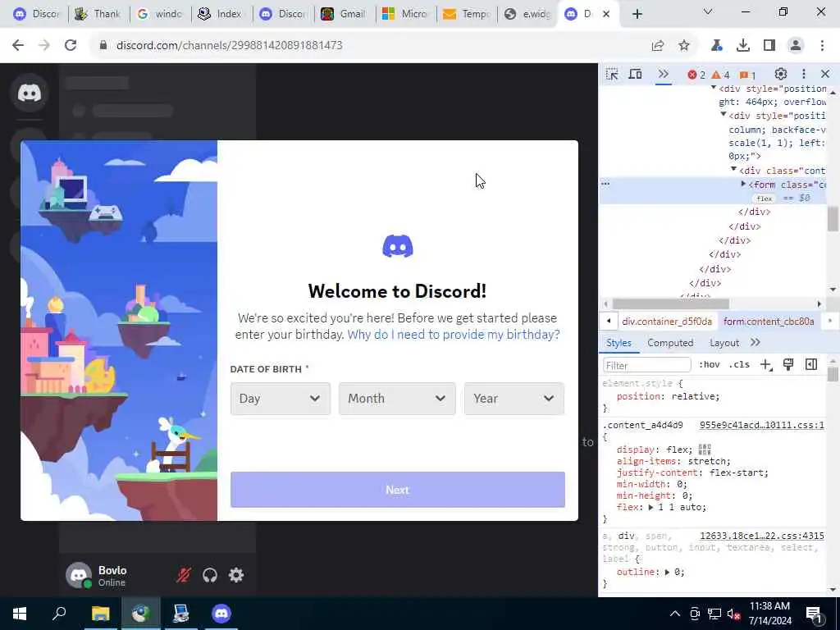Viewport: 840px width, 630px height.
Task: Open DevTools warnings count indicator
Action: tap(720, 75)
